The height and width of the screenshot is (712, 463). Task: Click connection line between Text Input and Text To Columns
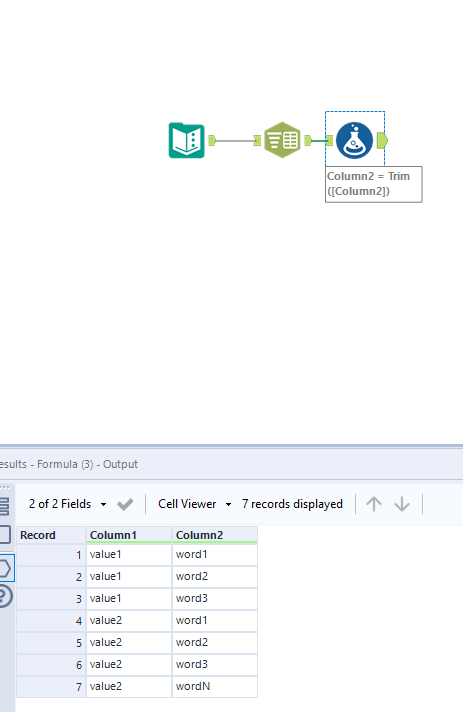click(235, 140)
